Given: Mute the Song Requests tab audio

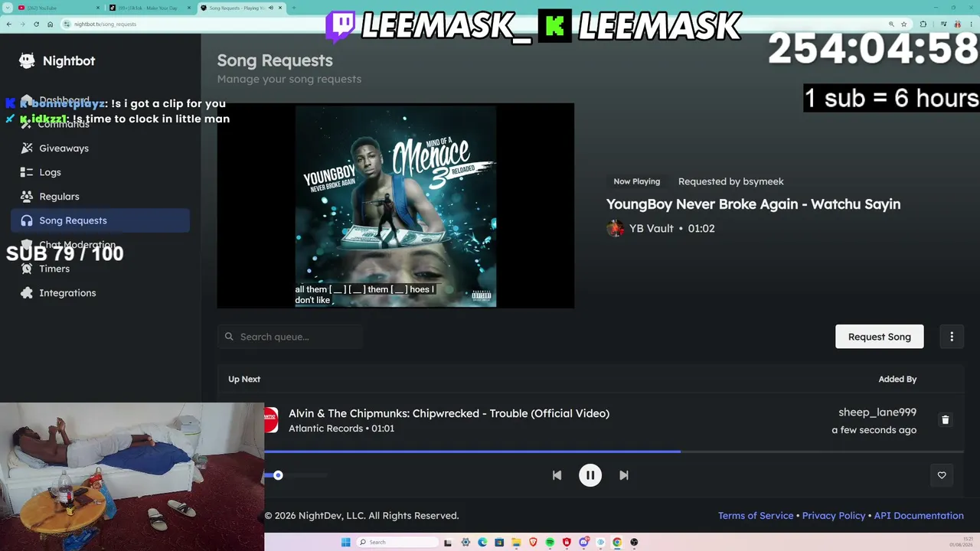Looking at the screenshot, I should pyautogui.click(x=271, y=8).
